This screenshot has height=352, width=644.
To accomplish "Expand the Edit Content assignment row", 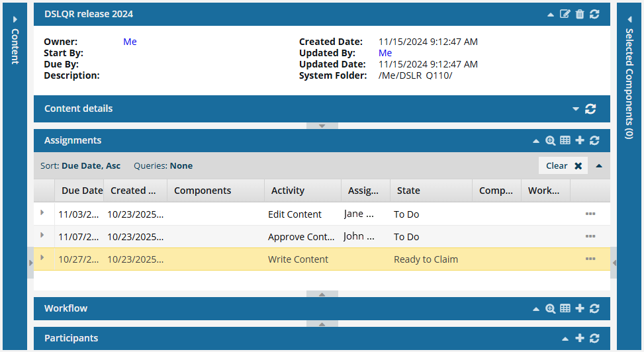I will pyautogui.click(x=42, y=213).
